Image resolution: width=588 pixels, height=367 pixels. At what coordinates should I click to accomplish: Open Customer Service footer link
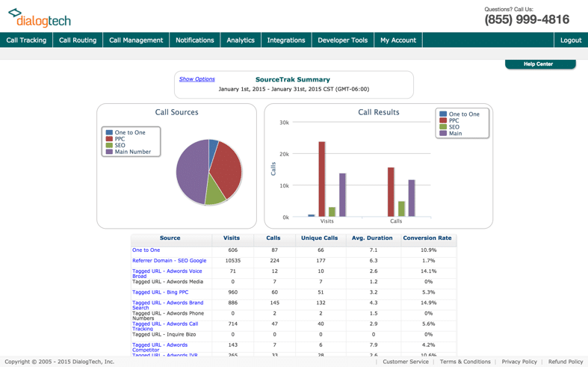406,362
